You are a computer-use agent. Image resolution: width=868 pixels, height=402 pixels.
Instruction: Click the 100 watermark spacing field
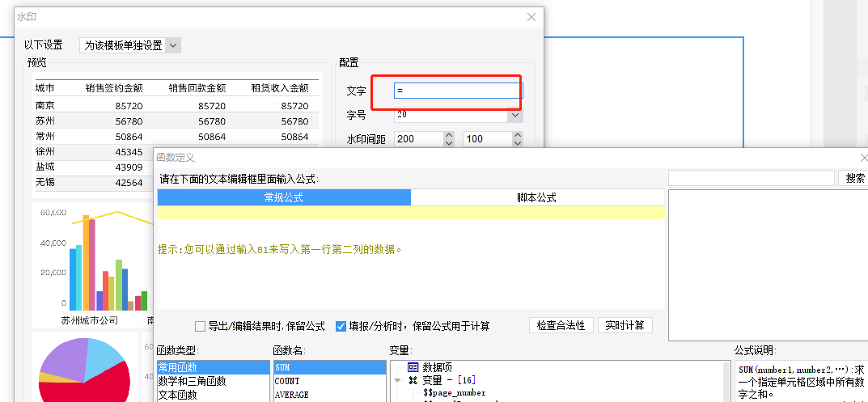point(488,139)
